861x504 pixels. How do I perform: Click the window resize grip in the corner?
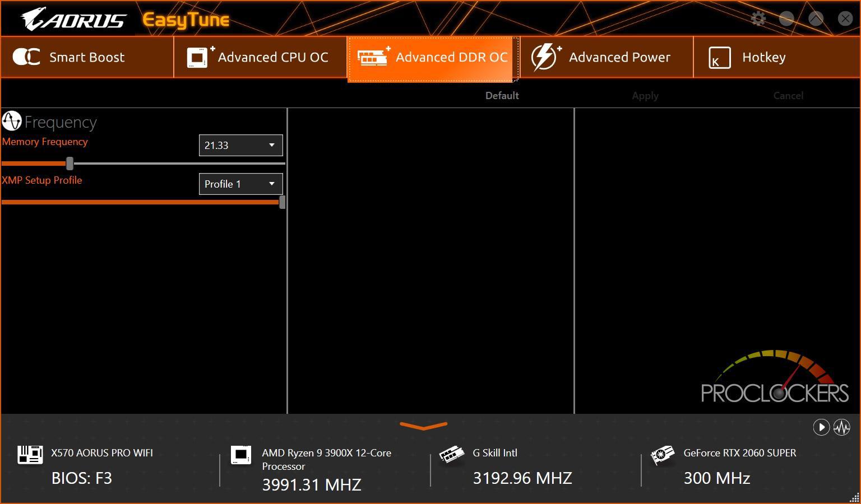pos(855,498)
